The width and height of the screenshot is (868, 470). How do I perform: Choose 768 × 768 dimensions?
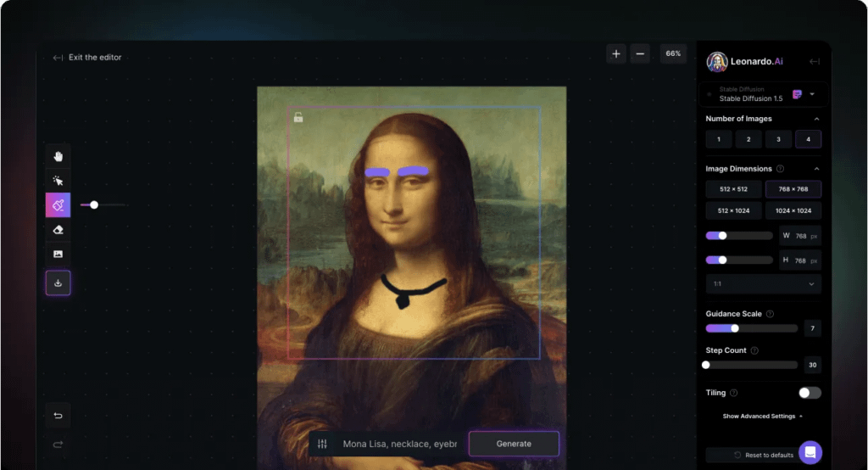[x=793, y=189]
